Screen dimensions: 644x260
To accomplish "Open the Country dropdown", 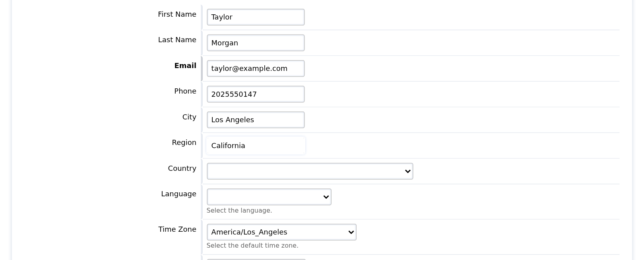I will (310, 171).
